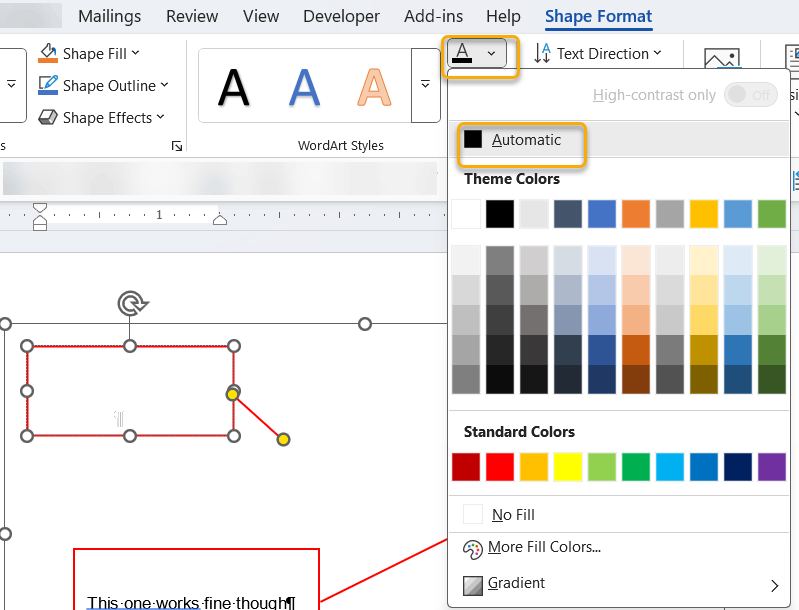Open the Text Fill color dropdown arrow
The image size is (799, 610).
pos(491,53)
